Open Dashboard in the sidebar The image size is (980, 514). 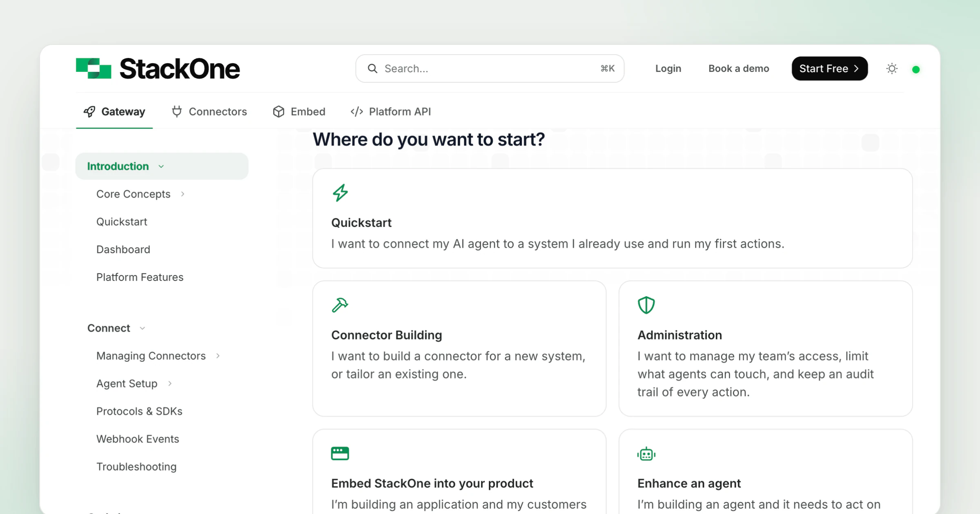point(123,250)
